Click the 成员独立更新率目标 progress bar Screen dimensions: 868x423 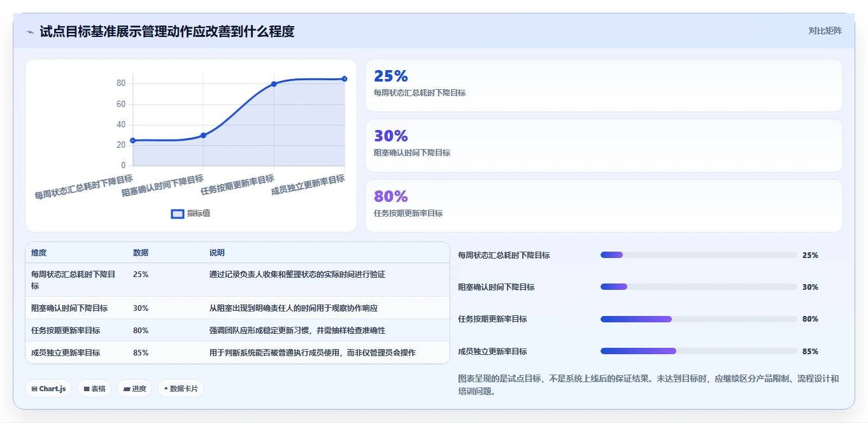[x=699, y=351]
